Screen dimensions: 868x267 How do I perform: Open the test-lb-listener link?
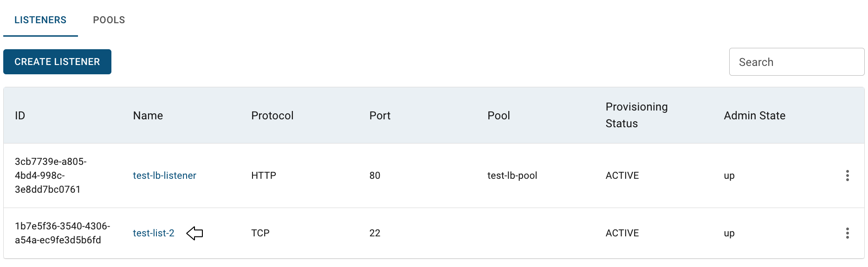click(164, 176)
